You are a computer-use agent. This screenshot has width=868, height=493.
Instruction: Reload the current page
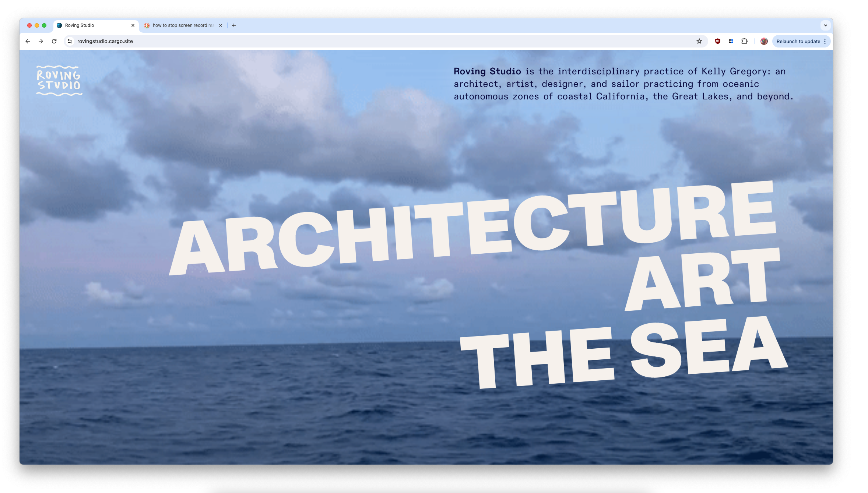point(54,41)
